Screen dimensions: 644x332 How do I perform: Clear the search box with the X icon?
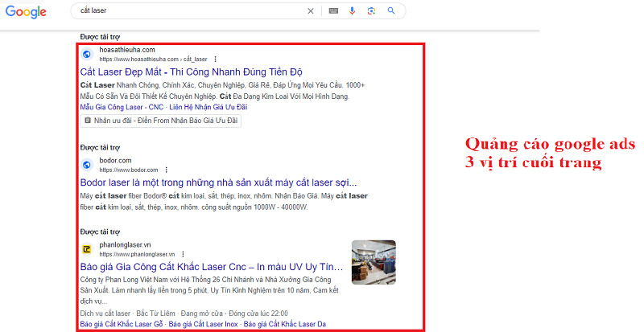(311, 11)
